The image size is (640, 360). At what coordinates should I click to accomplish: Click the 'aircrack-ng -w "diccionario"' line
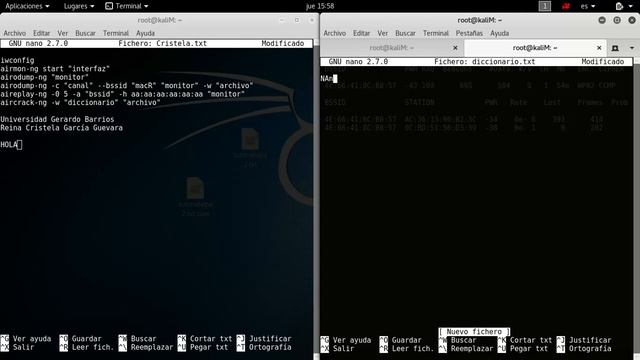coord(80,102)
